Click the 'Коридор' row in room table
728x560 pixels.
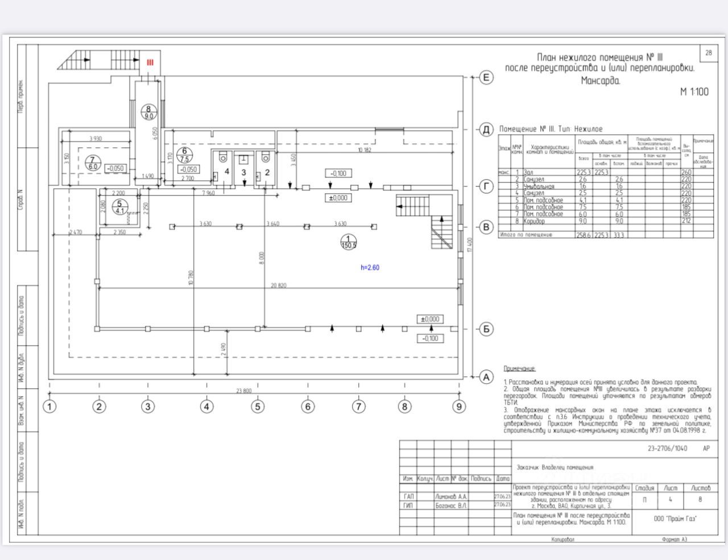606,221
